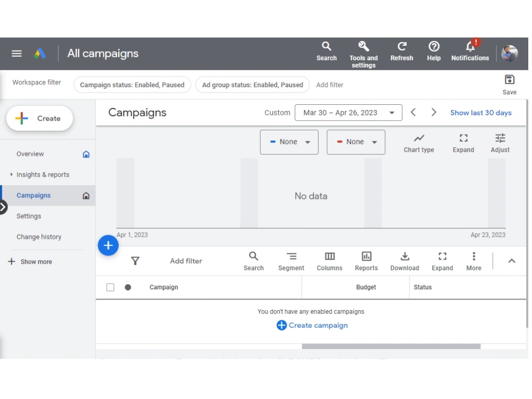Open the hamburger main menu
Screen dimensions: 532x399
[16, 54]
